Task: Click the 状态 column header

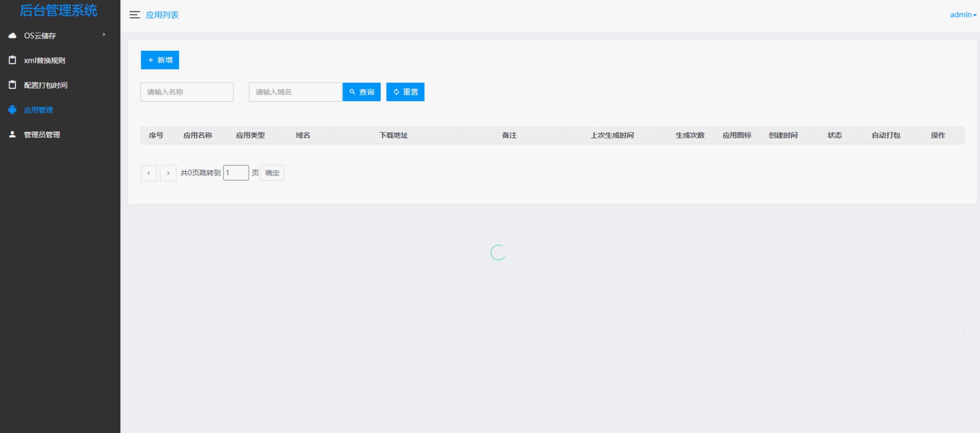Action: [834, 135]
